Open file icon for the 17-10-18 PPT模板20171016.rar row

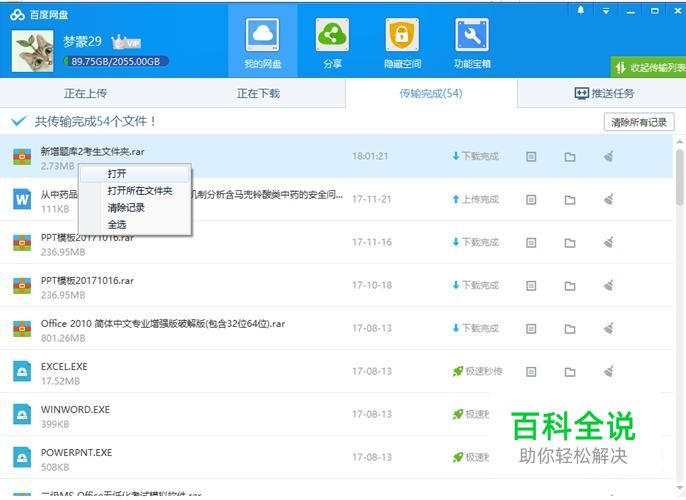pyautogui.click(x=531, y=286)
